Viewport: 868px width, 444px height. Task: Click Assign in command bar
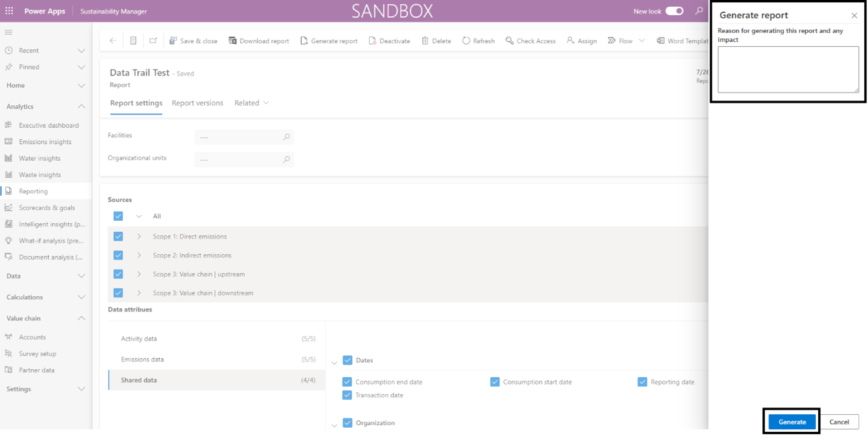coord(582,41)
